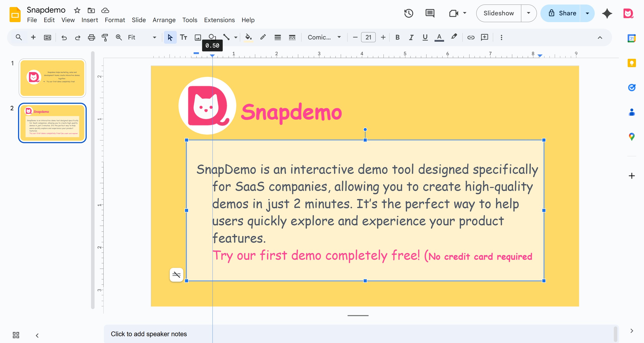Open the Gemini sparkle icon
Image resolution: width=644 pixels, height=343 pixels.
pos(607,13)
